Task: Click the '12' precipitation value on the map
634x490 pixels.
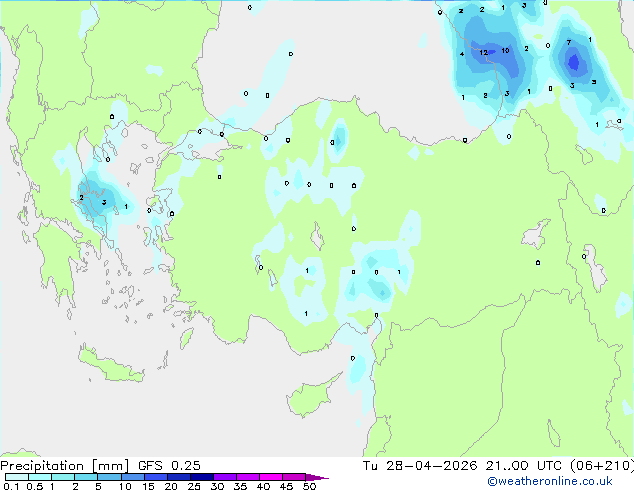Action: pyautogui.click(x=484, y=53)
